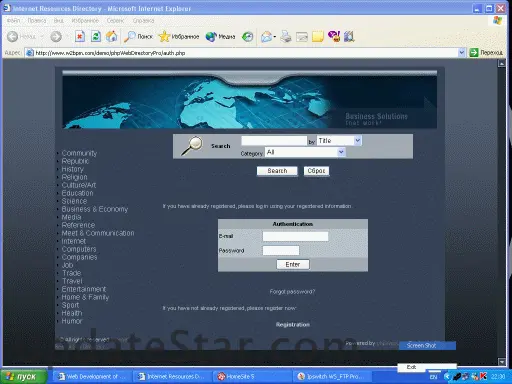The image size is (512, 384).
Task: Click the Enter login button
Action: click(x=293, y=264)
